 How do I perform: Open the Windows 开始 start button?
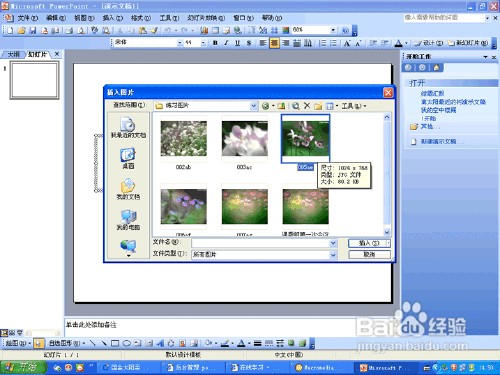(x=23, y=368)
